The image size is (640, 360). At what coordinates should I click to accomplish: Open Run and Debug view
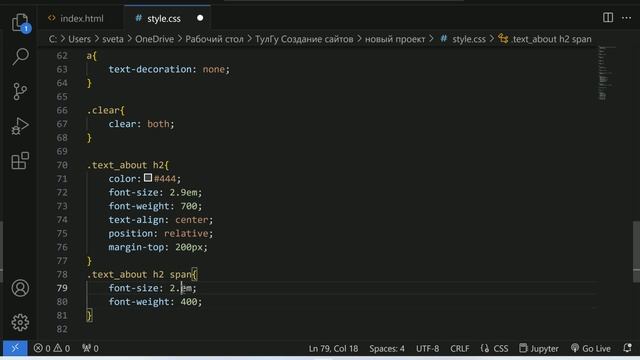coord(20,126)
